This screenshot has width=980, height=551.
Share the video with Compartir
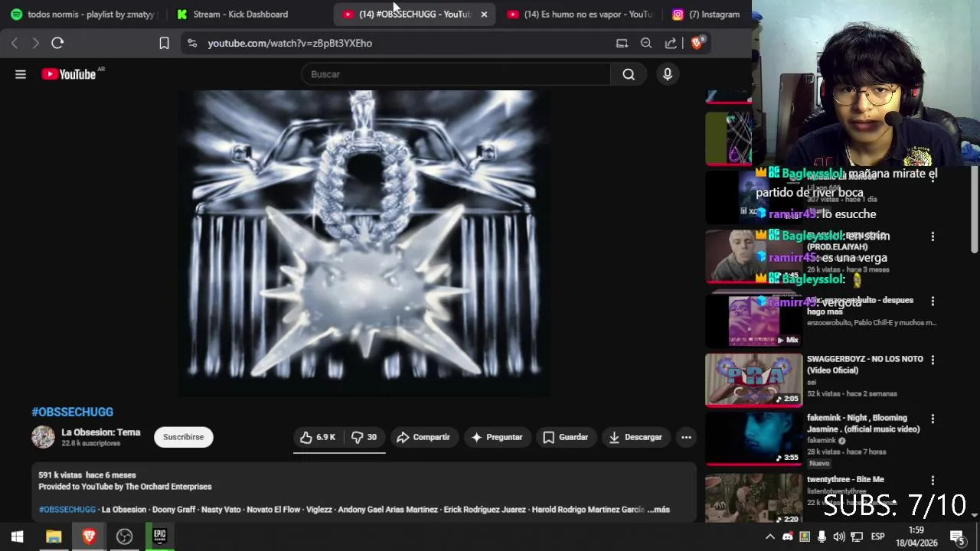click(423, 437)
